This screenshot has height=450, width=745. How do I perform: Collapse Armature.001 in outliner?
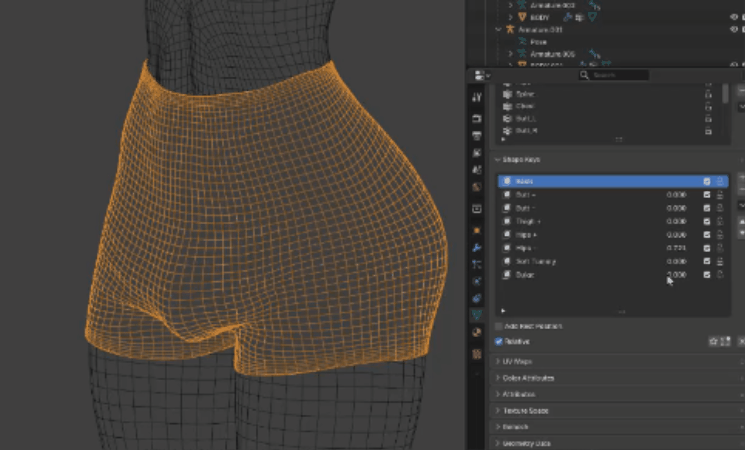pos(498,29)
